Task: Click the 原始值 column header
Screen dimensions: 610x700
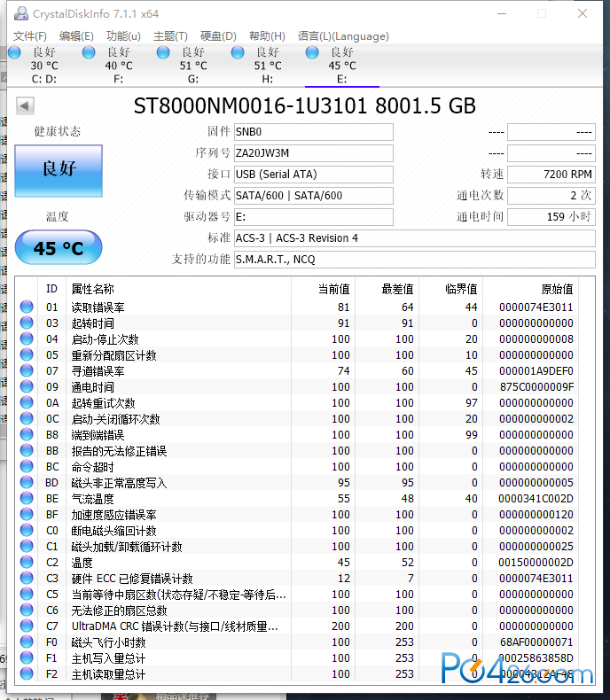Action: (x=557, y=289)
